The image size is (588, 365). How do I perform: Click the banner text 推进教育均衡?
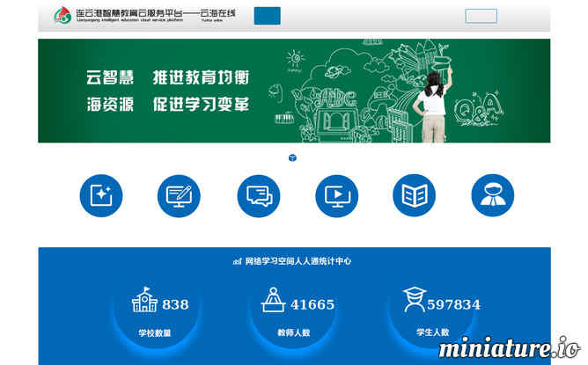click(201, 77)
